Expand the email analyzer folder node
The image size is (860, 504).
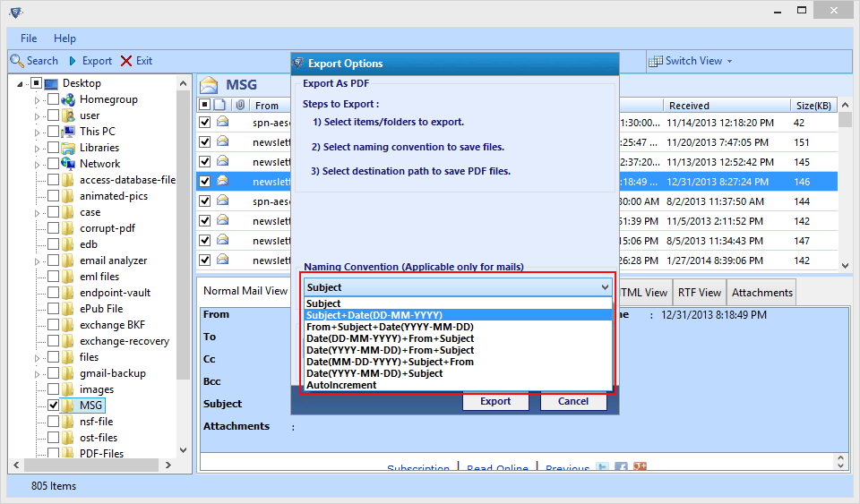37,261
